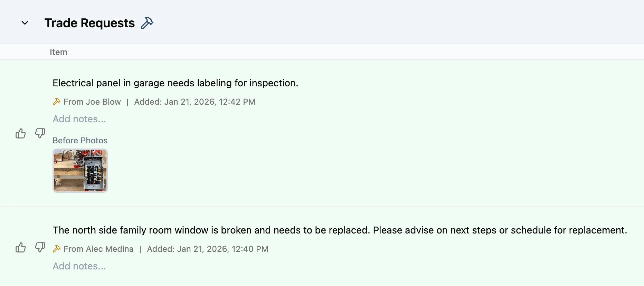Select the hammer icon next to Joe Blow
The height and width of the screenshot is (286, 644).
pyautogui.click(x=56, y=102)
